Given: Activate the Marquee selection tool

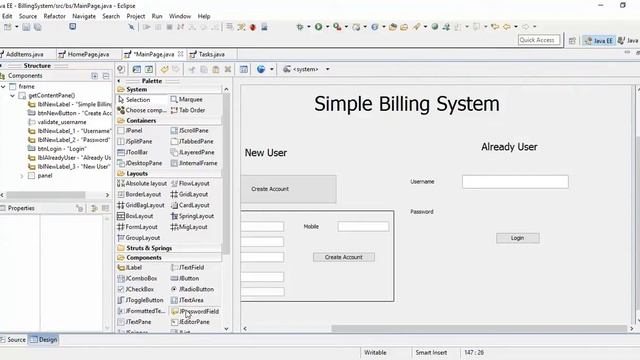Looking at the screenshot, I should tap(187, 100).
